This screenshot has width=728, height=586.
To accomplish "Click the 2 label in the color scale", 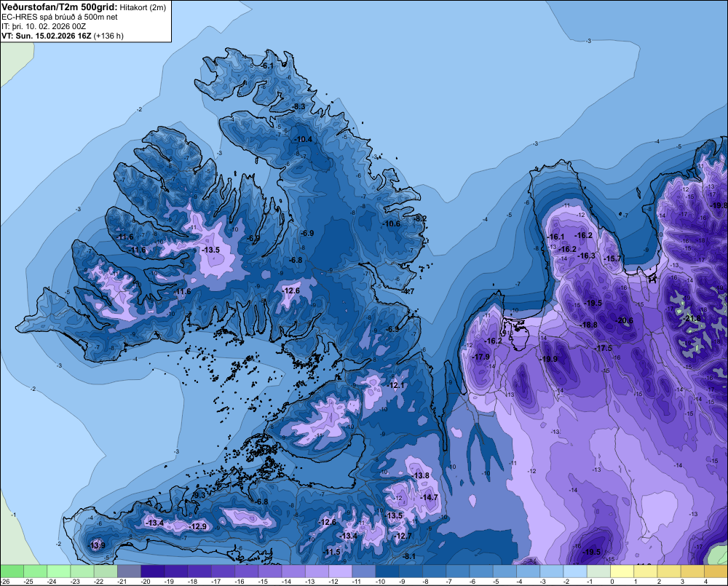I will click(660, 582).
